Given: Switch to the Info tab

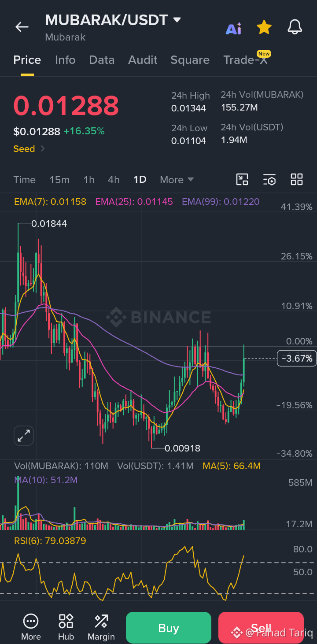Looking at the screenshot, I should [x=65, y=60].
